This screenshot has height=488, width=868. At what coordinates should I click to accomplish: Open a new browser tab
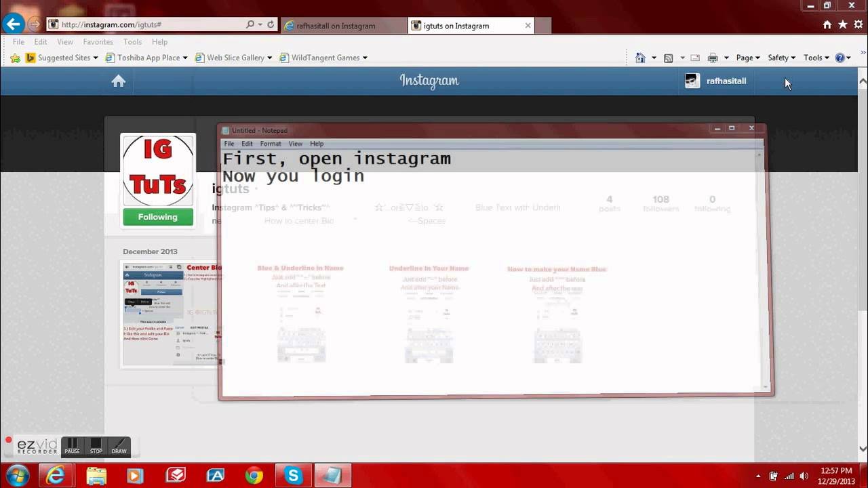click(543, 26)
